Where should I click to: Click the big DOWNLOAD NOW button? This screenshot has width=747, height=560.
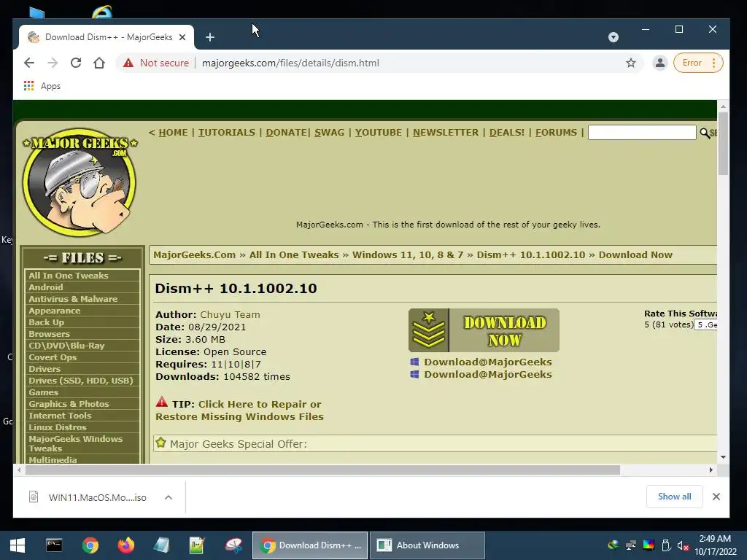click(484, 330)
